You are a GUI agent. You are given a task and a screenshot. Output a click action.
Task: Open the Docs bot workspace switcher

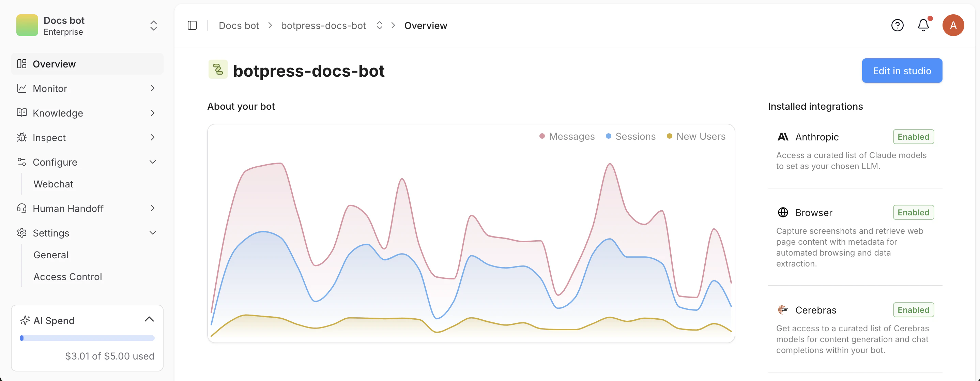[153, 25]
